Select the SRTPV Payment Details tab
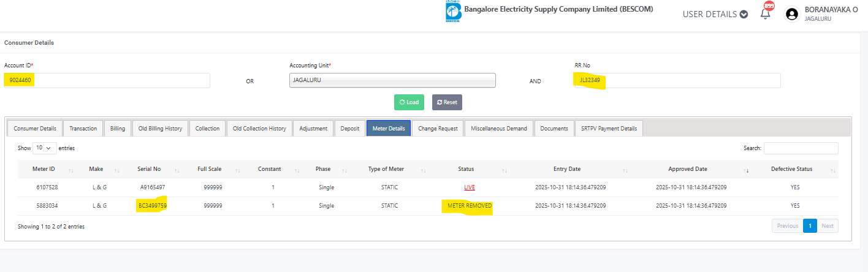 [x=609, y=129]
